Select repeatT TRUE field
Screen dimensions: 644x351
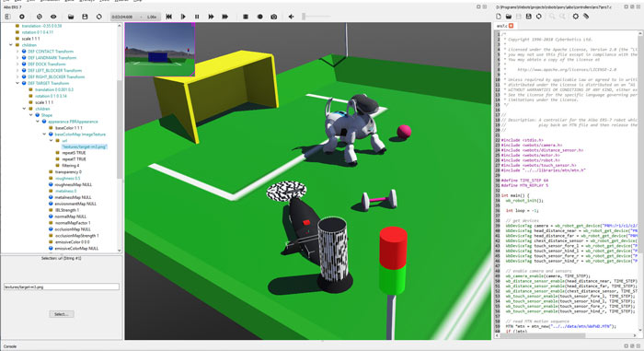[x=74, y=159]
